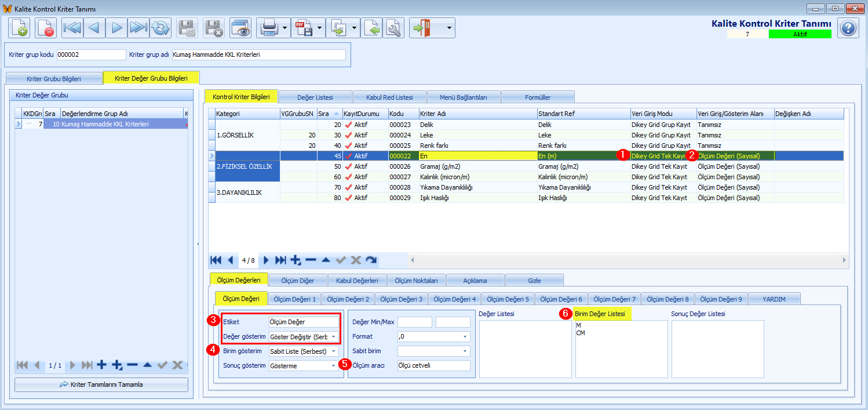Screen dimensions: 868x410
Task: Click the PDF save icon
Action: click(x=304, y=28)
